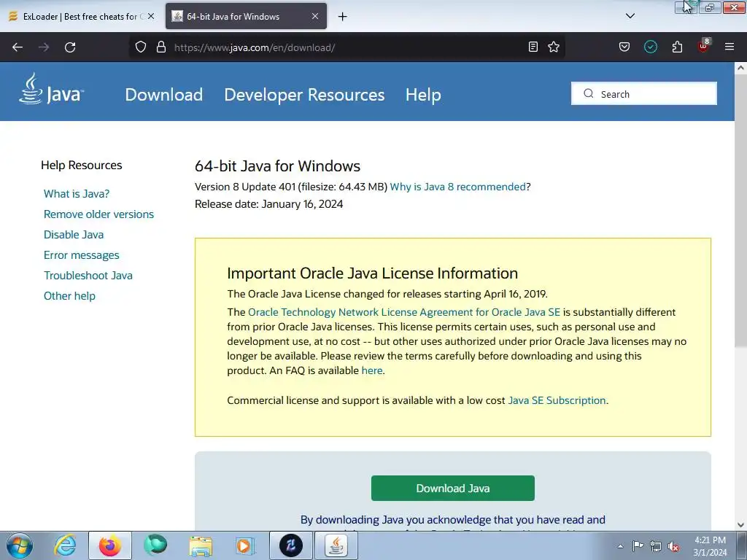The height and width of the screenshot is (560, 747).
Task: Open Windows Explorer folder in taskbar
Action: [201, 545]
